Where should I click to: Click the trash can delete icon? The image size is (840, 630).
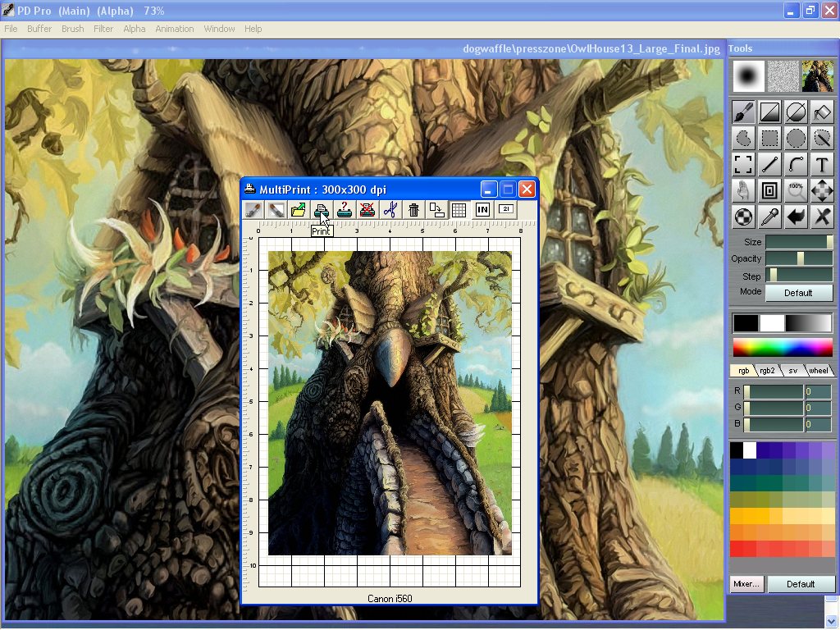click(413, 210)
